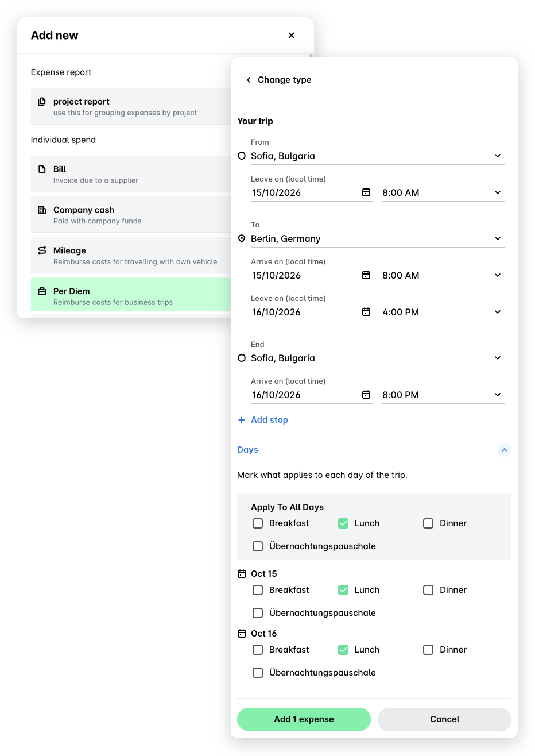Click the Days section heading

[x=247, y=450]
